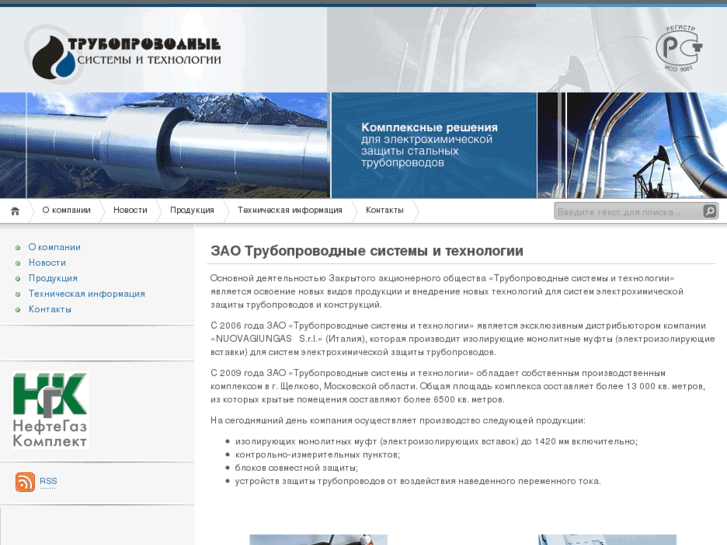Click heading 'ЗАО Трубопроводные системы и технологии'
The height and width of the screenshot is (545, 727).
point(367,251)
